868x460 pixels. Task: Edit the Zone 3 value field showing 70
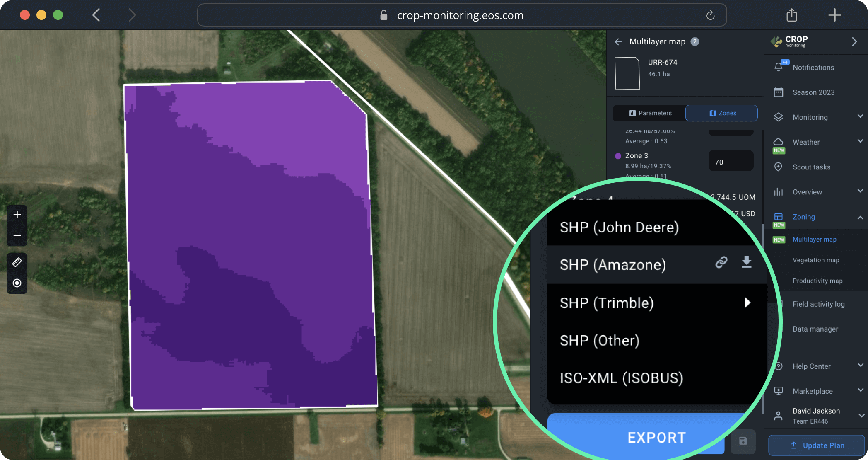(731, 161)
